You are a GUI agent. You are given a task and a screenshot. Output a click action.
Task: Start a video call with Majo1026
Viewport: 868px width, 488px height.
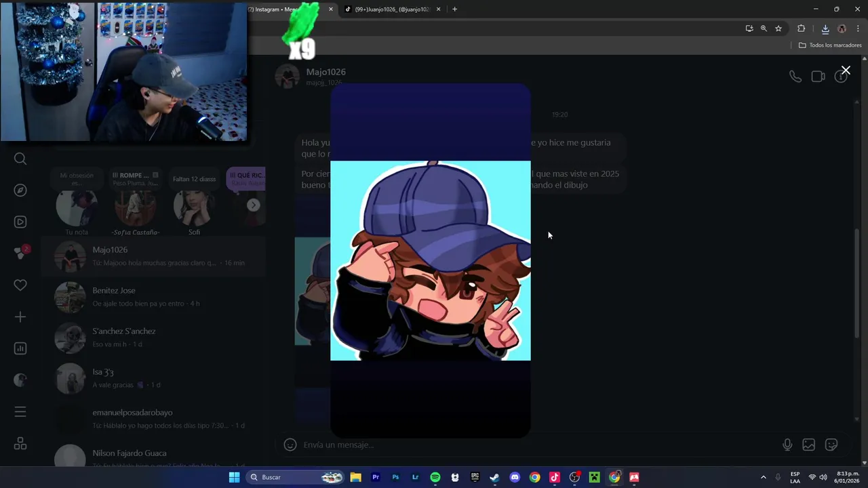click(x=818, y=77)
